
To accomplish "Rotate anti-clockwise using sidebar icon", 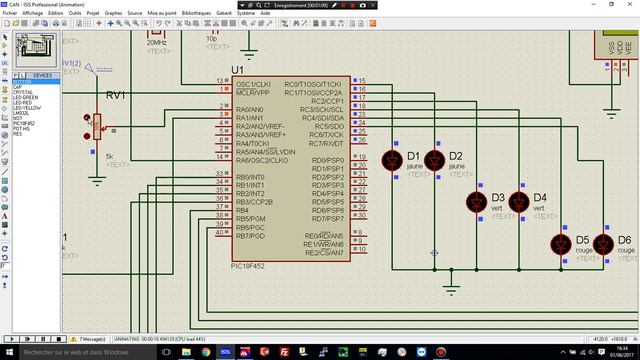I will click(x=5, y=258).
